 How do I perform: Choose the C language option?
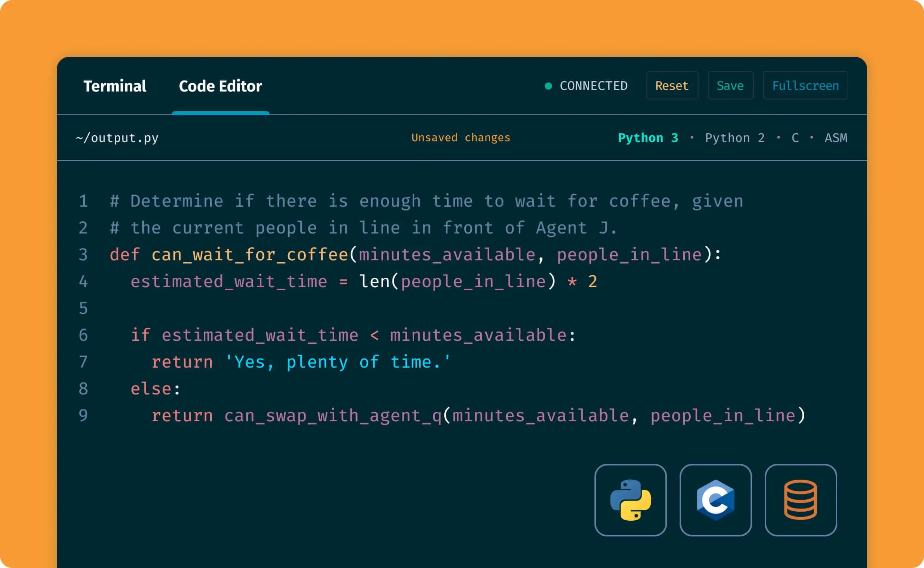(x=795, y=138)
